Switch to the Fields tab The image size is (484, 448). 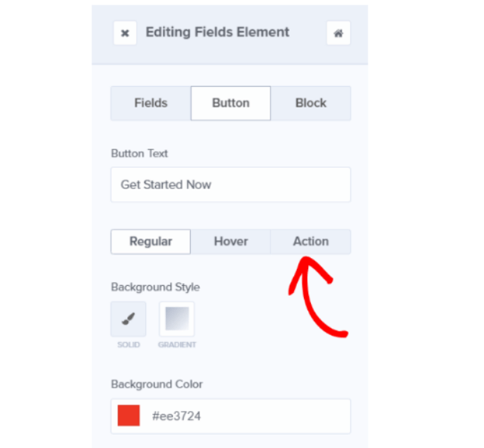click(x=150, y=103)
